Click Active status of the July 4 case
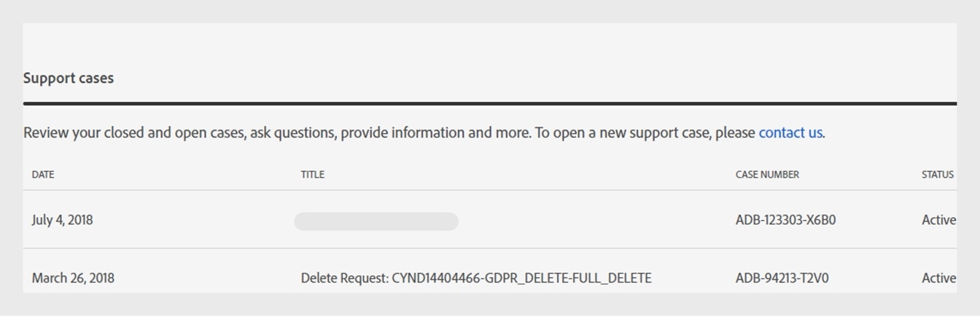This screenshot has width=980, height=316. click(938, 220)
